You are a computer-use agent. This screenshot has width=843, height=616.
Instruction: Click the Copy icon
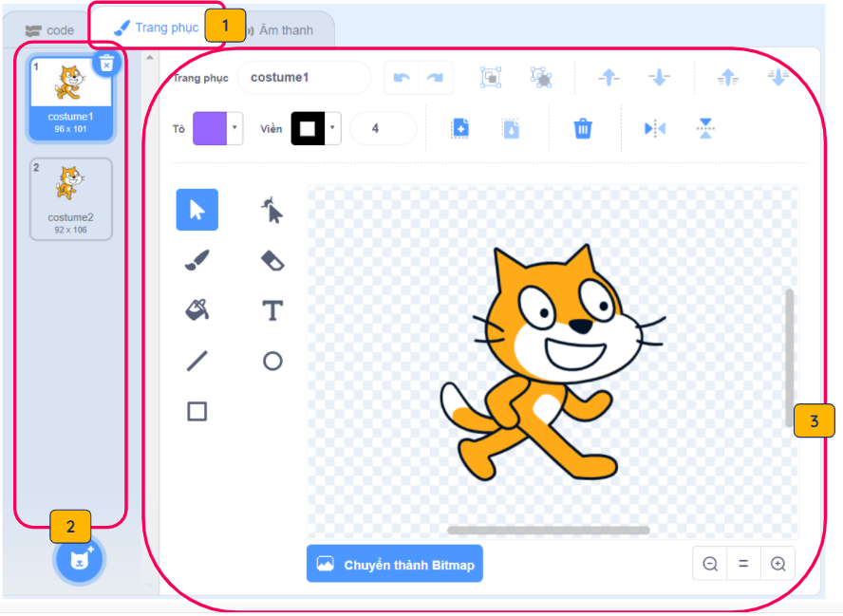pyautogui.click(x=460, y=128)
